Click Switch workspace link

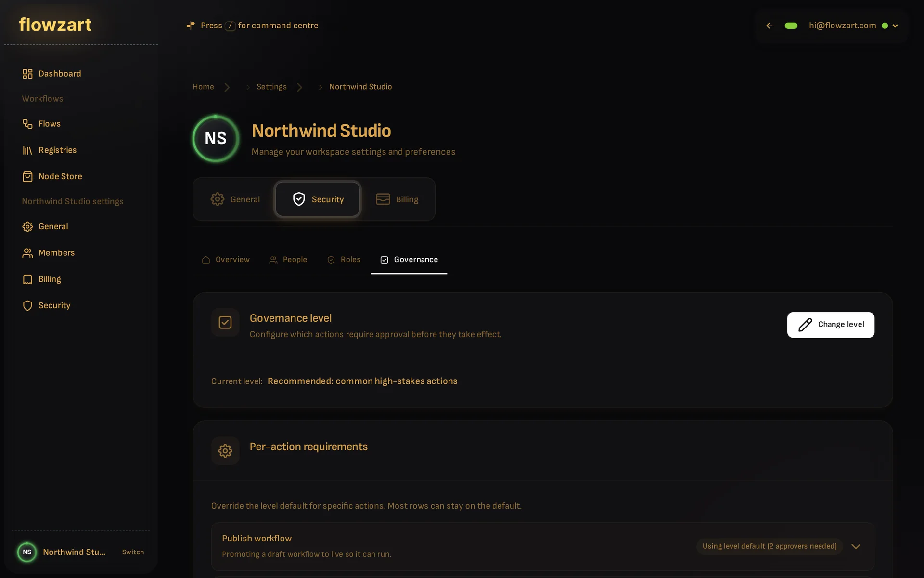tap(133, 552)
